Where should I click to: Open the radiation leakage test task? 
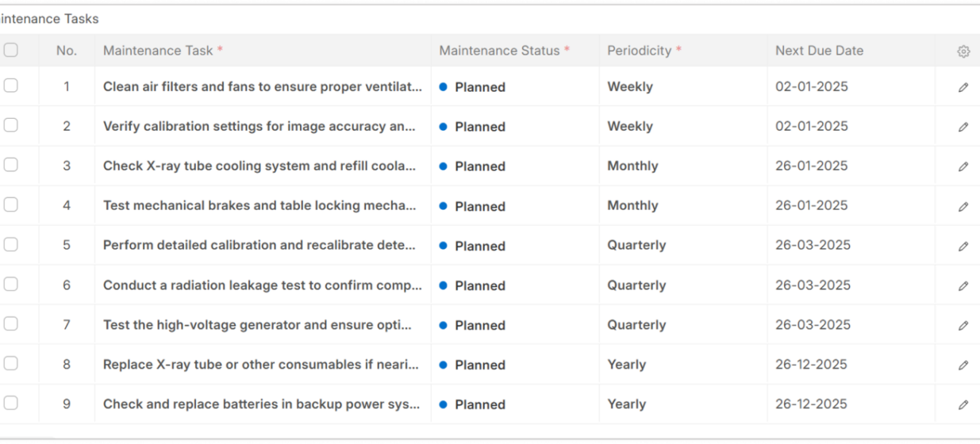(262, 285)
